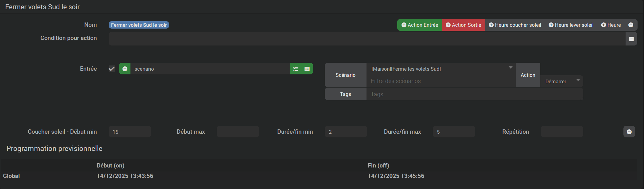This screenshot has height=189, width=644.
Task: Select the Fin (off) date 14/12/2025 13:45:56
Action: pyautogui.click(x=396, y=176)
